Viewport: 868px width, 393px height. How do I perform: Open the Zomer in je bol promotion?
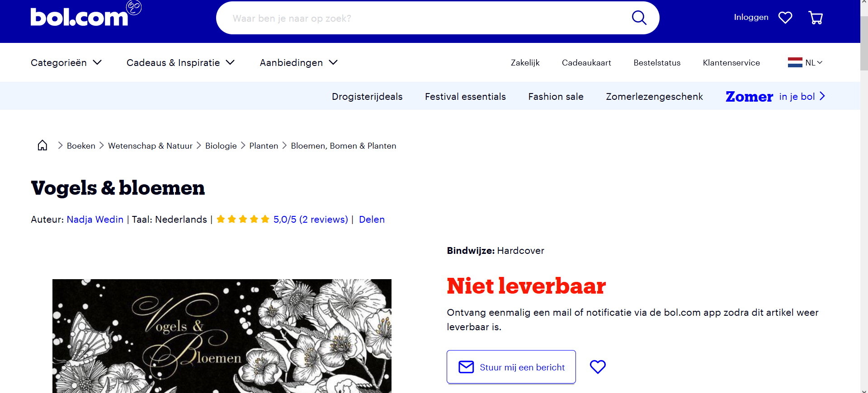[x=775, y=96]
